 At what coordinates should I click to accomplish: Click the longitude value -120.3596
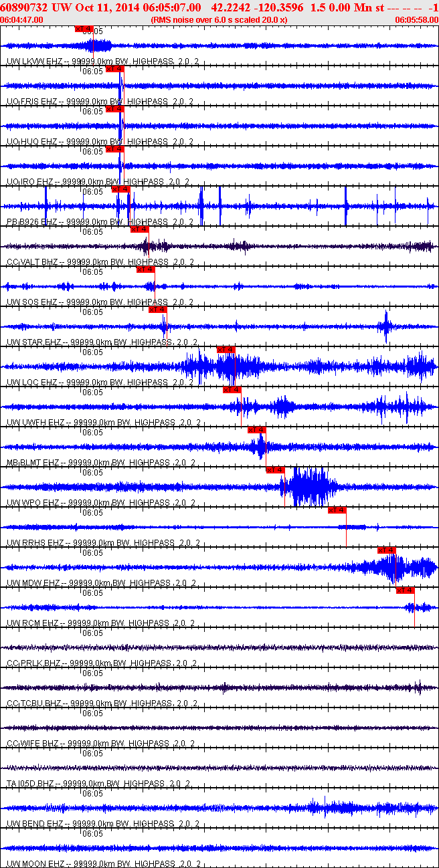278,7
